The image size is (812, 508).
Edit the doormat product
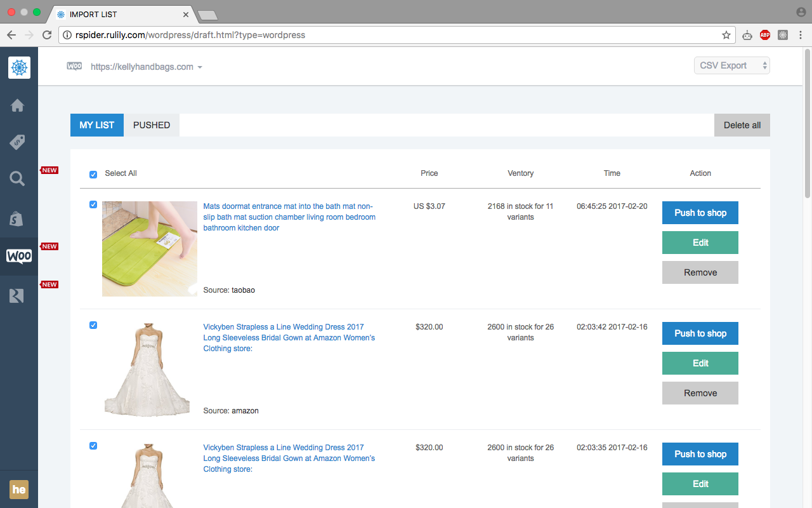700,243
